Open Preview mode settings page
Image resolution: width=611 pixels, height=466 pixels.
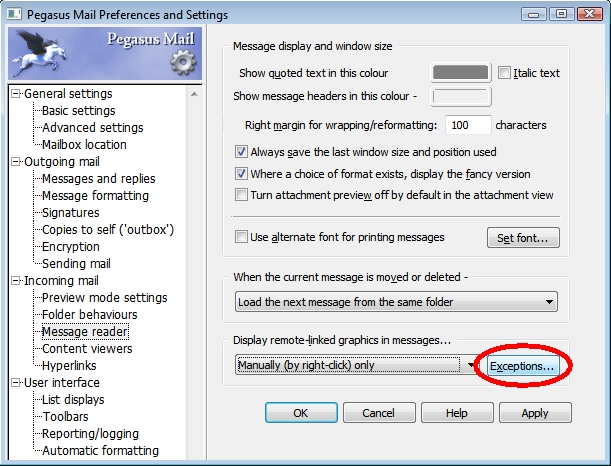click(104, 298)
